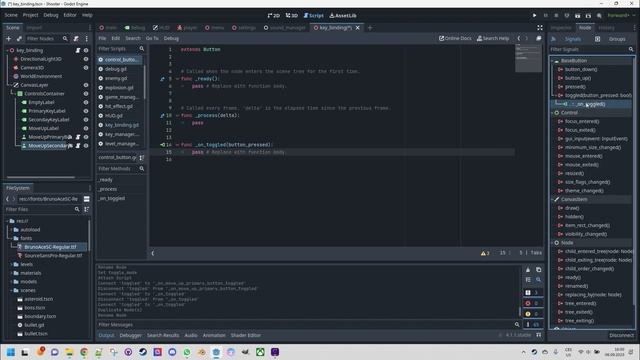
Task: Switch to the Inspector tab
Action: click(x=561, y=28)
